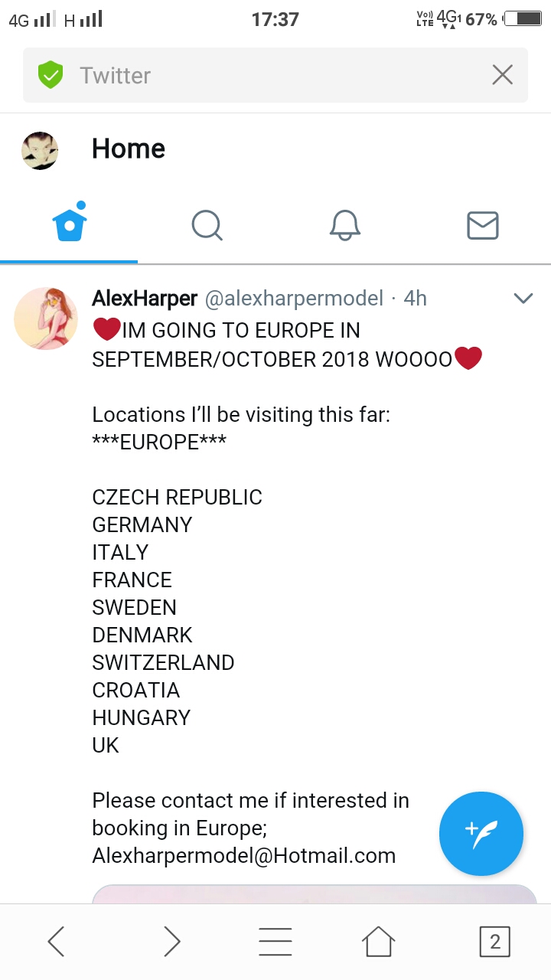The height and width of the screenshot is (980, 551).
Task: Focus the Twitter address bar field
Action: coord(275,75)
